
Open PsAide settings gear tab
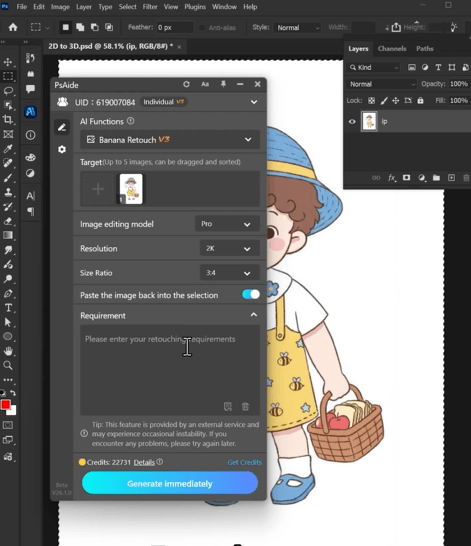(x=62, y=149)
